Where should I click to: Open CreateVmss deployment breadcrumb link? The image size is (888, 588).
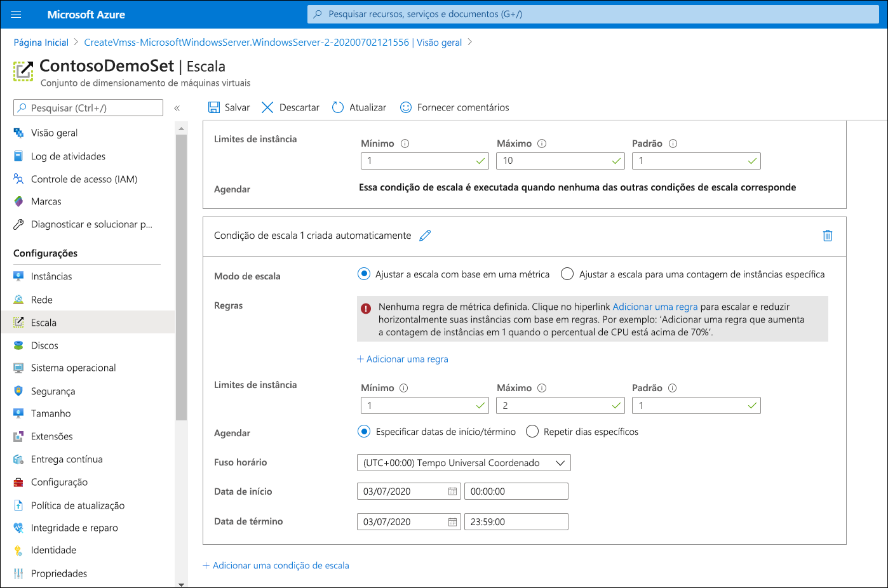(x=273, y=43)
